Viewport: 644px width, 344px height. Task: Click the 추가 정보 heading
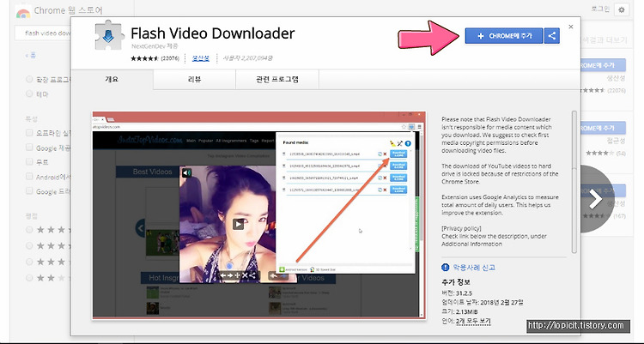455,282
